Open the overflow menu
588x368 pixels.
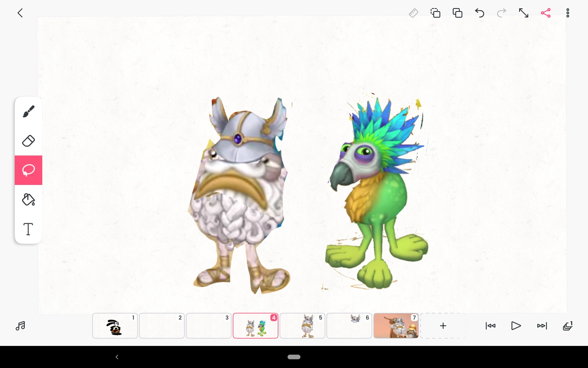[568, 13]
